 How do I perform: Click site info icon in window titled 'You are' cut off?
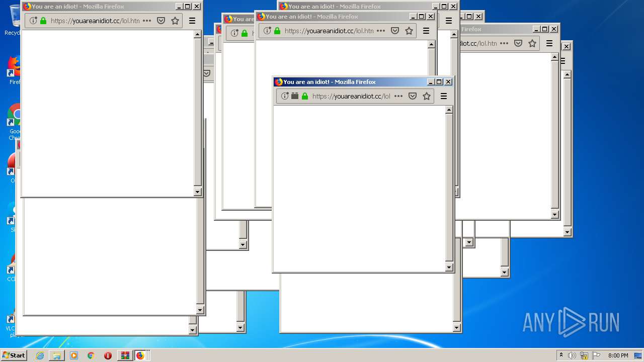(234, 33)
